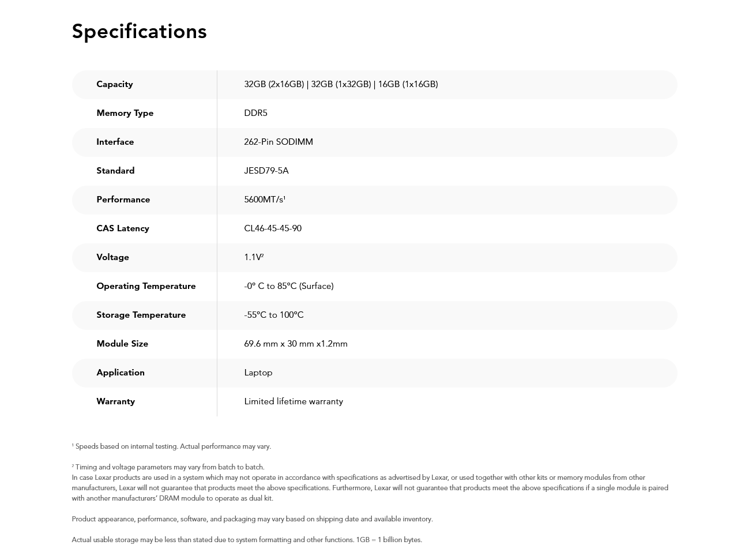This screenshot has width=749, height=560.
Task: Click the Operating Temperature label
Action: 146,286
